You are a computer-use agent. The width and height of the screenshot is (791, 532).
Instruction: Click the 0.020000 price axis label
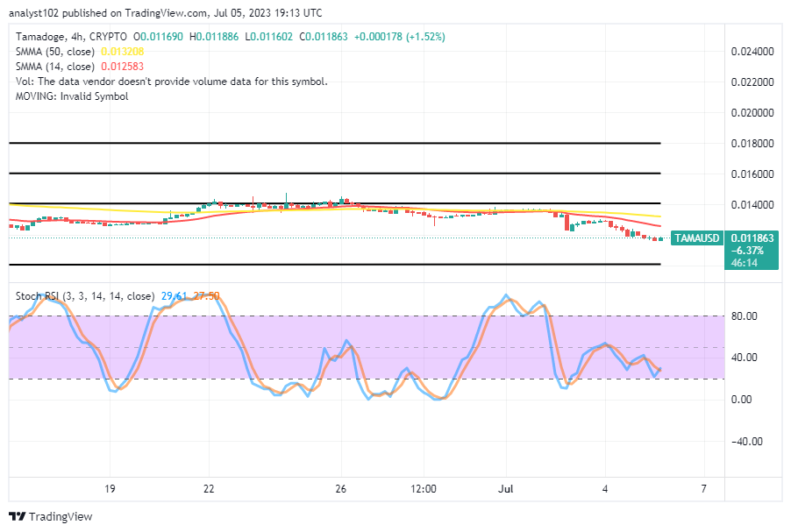pos(752,113)
